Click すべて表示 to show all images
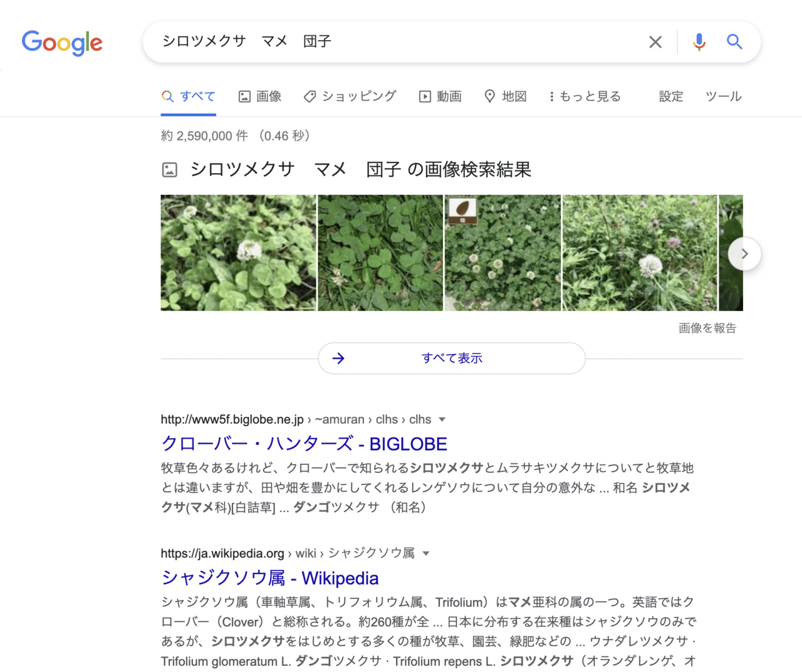Screen dimensions: 802x672 pos(451,358)
